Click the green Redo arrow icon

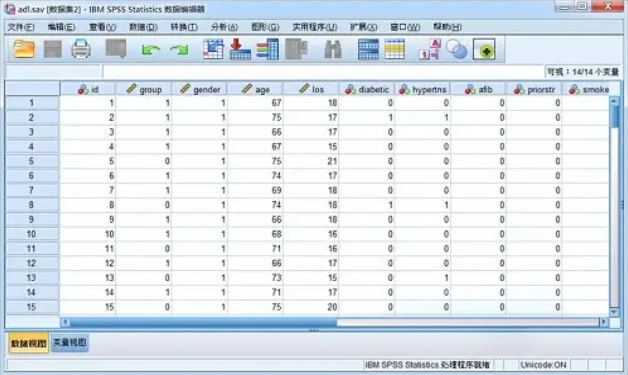pos(179,50)
